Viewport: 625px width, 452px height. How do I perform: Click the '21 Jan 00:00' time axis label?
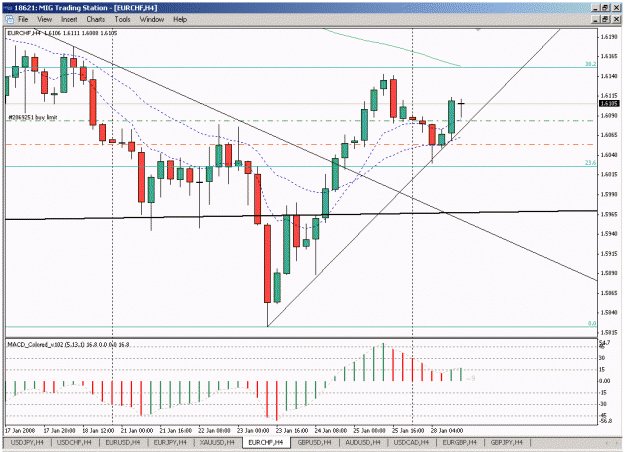pos(137,430)
